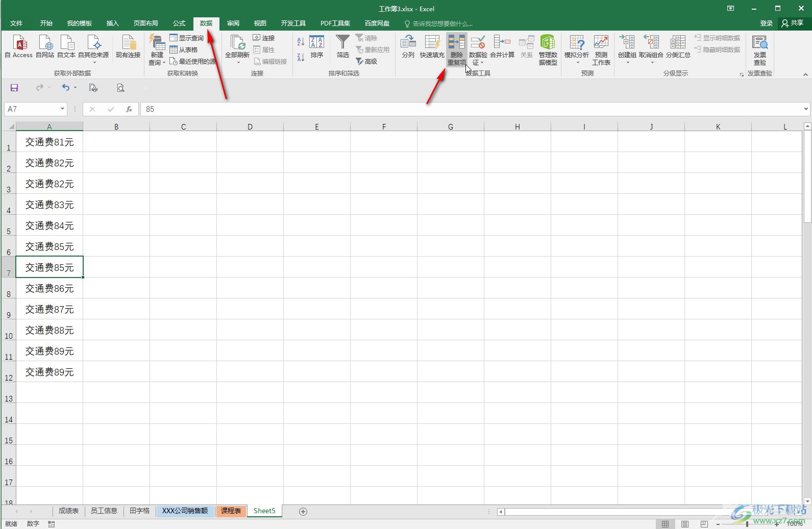Open 现有连接 existing connections
This screenshot has width=812, height=529.
click(128, 46)
